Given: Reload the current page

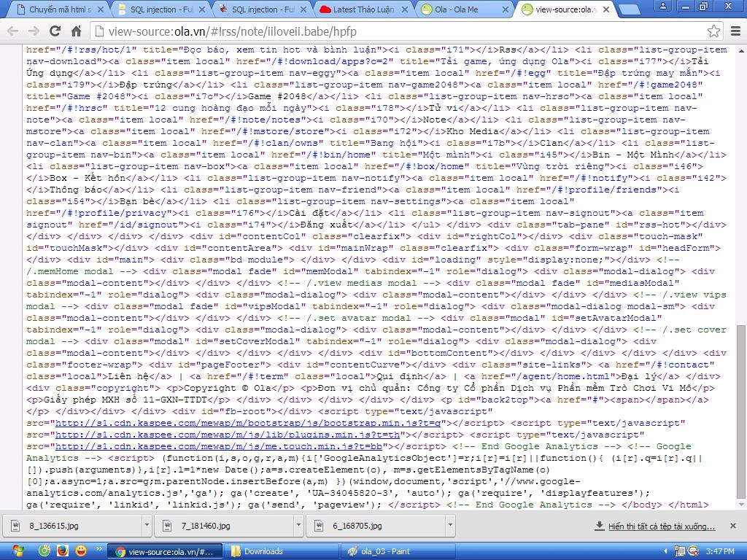Looking at the screenshot, I should pyautogui.click(x=55, y=31).
